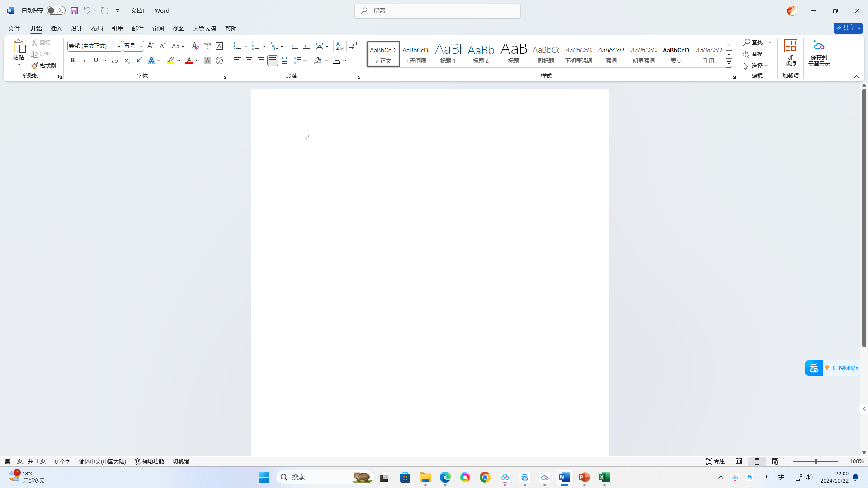The image size is (868, 488).
Task: Open the 审阅 ribbon tab
Action: pos(158,28)
